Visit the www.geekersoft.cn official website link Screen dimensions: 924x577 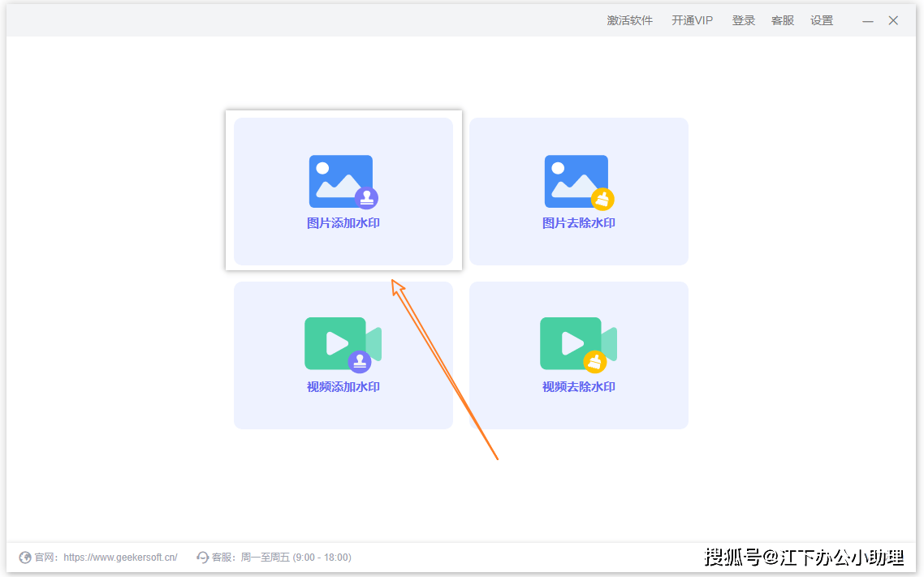click(120, 558)
